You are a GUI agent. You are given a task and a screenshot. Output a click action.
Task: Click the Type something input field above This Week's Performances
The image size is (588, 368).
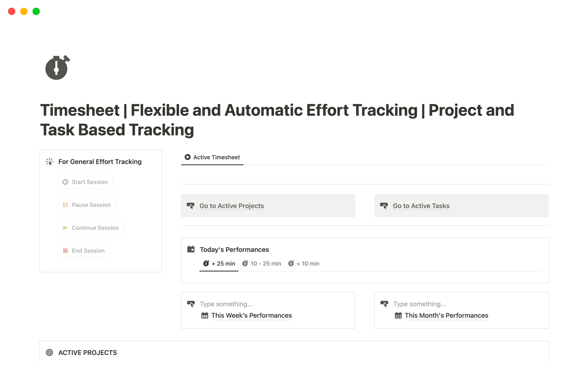pyautogui.click(x=226, y=304)
